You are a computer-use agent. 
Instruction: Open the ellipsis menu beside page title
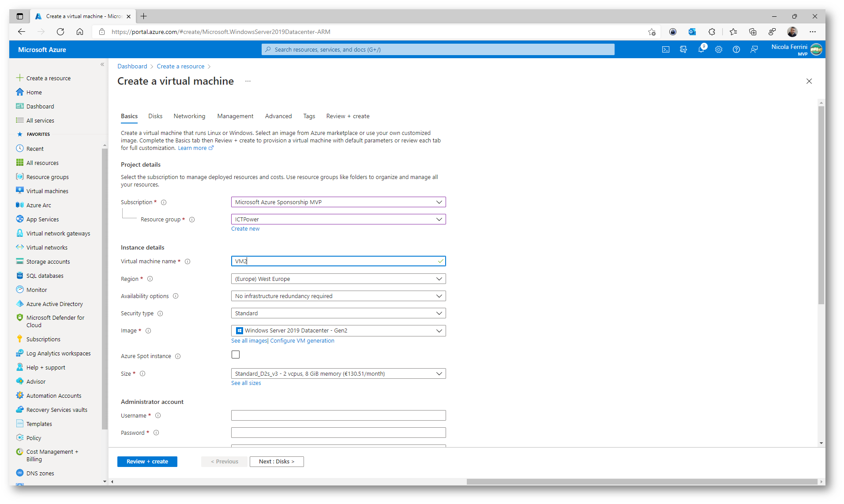[248, 81]
